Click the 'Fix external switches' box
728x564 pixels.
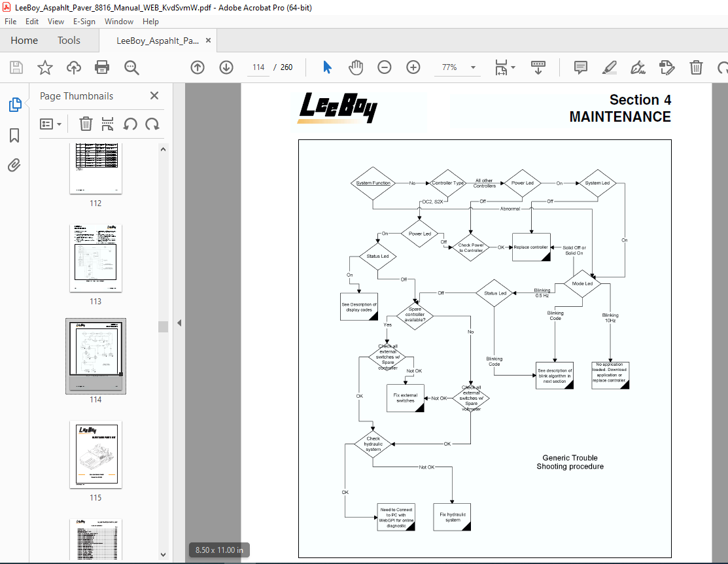click(406, 398)
